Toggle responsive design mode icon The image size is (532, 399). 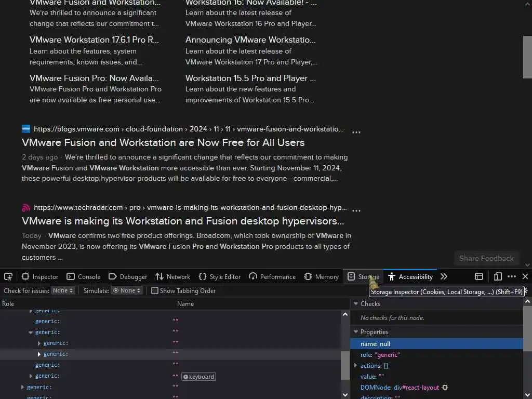(498, 276)
